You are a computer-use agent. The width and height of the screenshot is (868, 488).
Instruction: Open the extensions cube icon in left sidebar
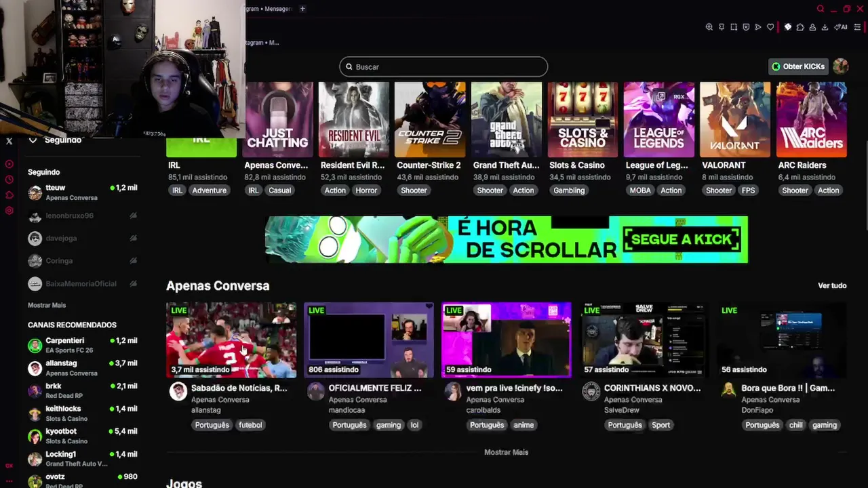(9, 195)
